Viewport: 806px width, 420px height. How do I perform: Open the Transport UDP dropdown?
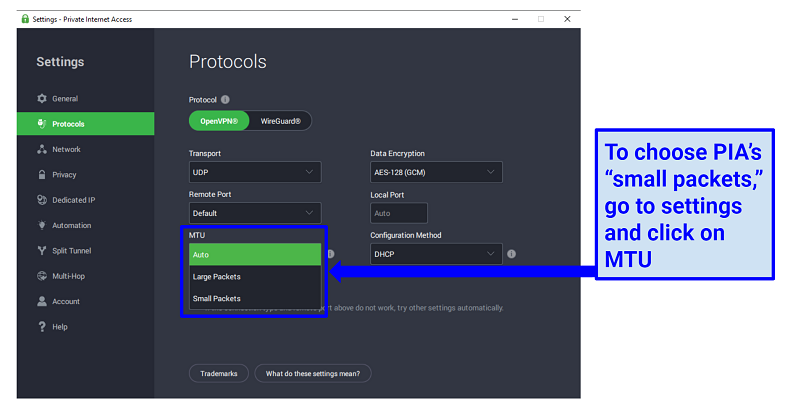pyautogui.click(x=255, y=172)
